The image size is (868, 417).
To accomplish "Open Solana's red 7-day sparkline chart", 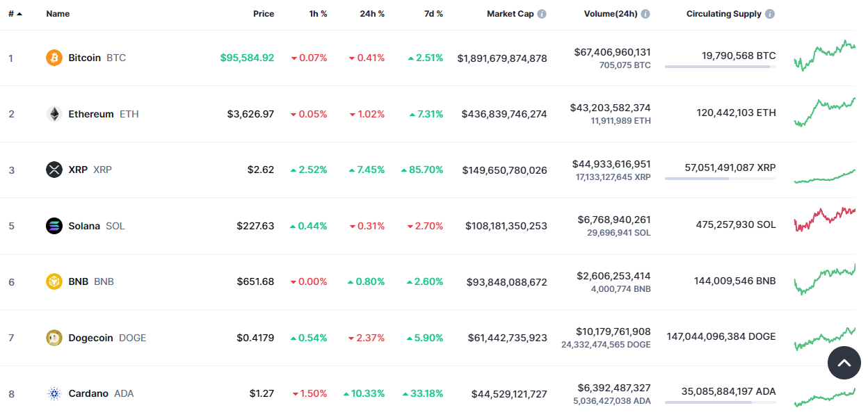I will tap(824, 219).
